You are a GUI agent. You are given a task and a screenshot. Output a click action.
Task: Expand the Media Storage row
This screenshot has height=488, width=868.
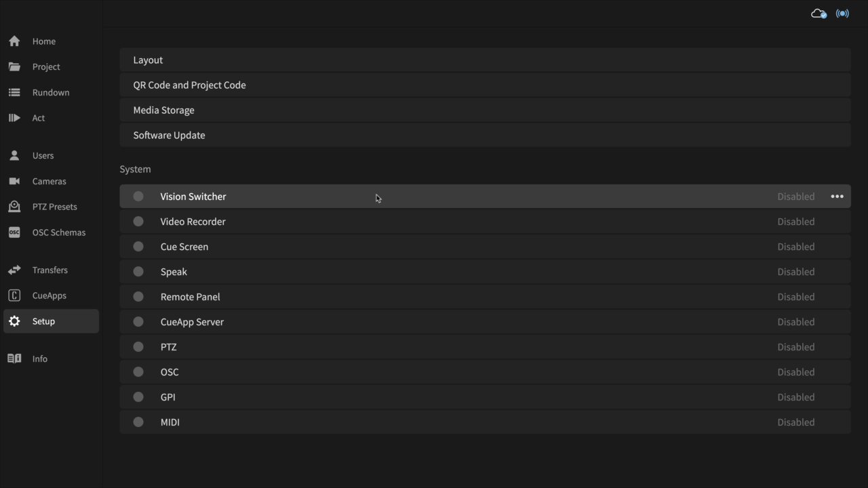[x=485, y=110]
